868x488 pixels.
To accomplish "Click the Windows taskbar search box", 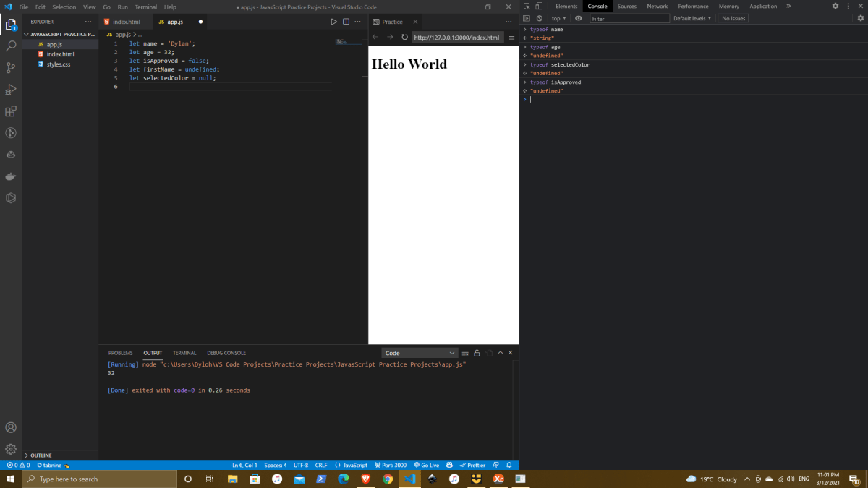I will [x=99, y=479].
